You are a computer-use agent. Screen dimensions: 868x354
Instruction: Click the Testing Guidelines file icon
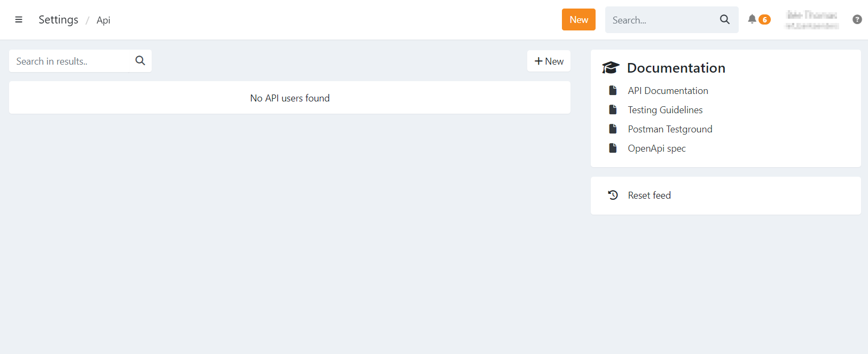coord(613,110)
